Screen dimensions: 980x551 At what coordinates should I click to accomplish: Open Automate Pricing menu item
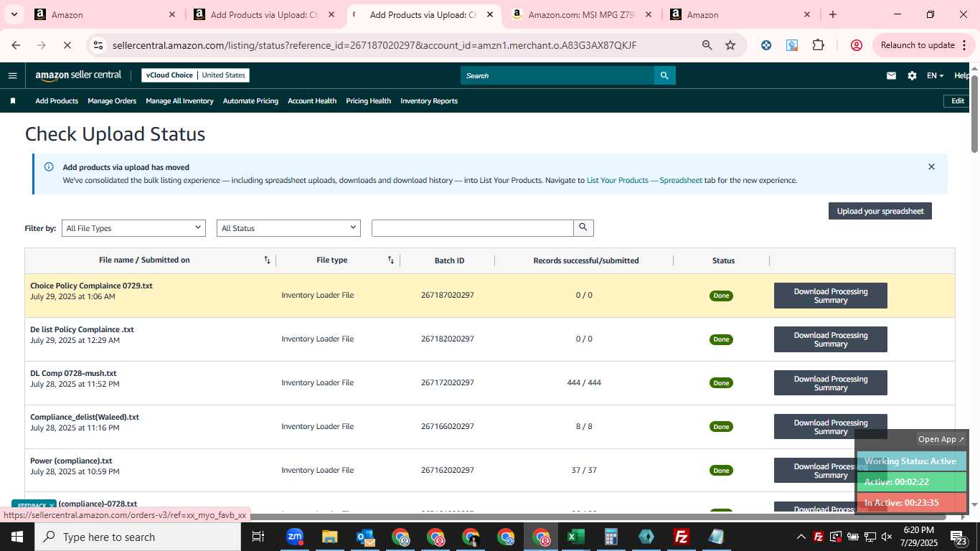click(250, 101)
